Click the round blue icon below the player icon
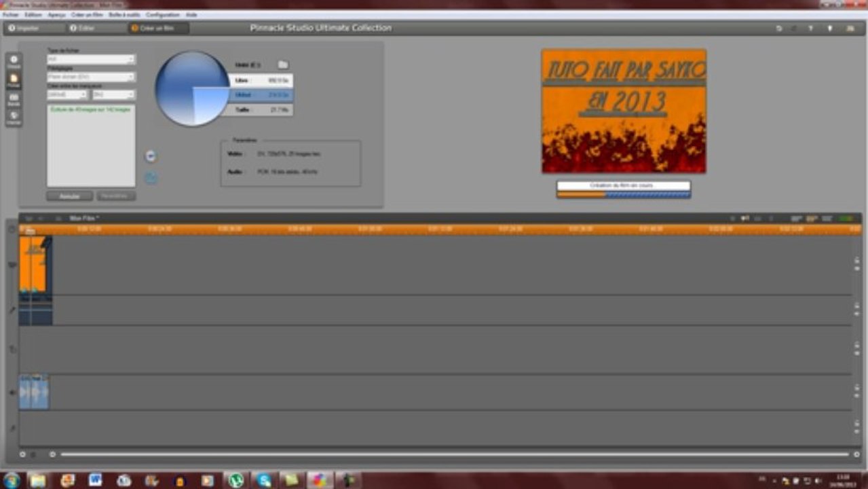 pos(151,178)
